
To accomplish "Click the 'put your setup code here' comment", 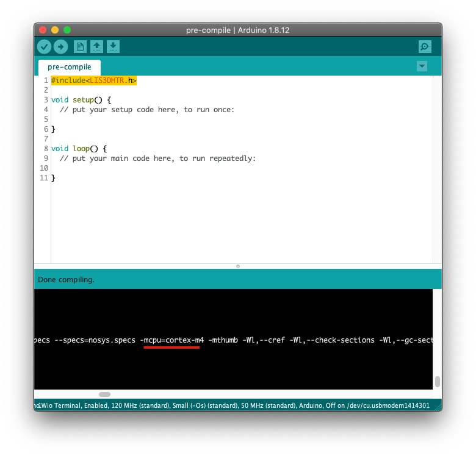I will click(146, 110).
